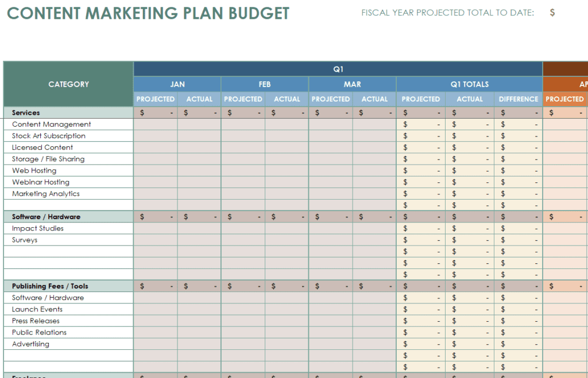Screen dimensions: 588x378
Task: Click the Web Hosting row label
Action: pos(34,171)
